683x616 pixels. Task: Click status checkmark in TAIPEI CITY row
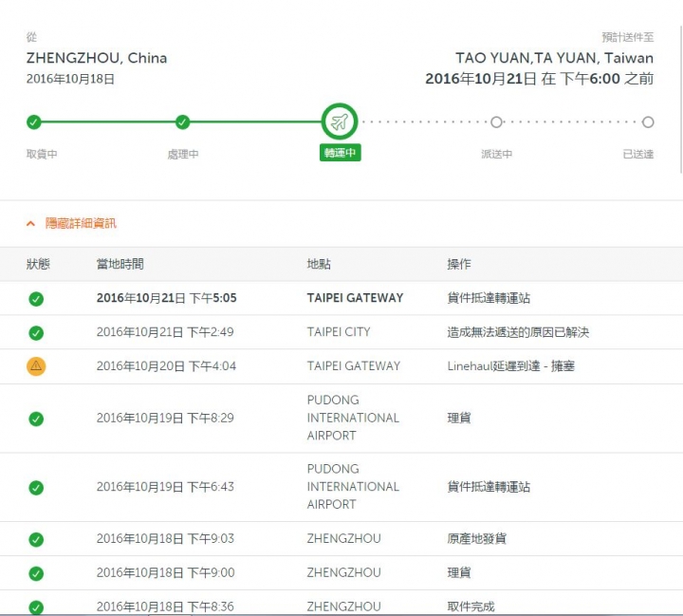click(x=36, y=332)
